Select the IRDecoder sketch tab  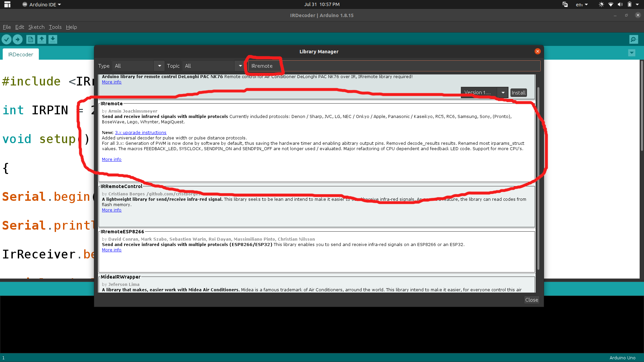tap(21, 55)
